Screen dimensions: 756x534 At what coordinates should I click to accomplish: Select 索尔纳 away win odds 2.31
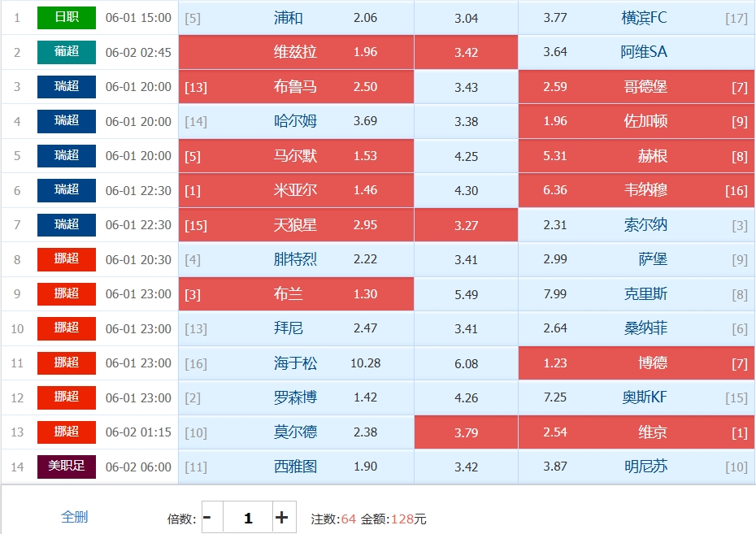637,225
